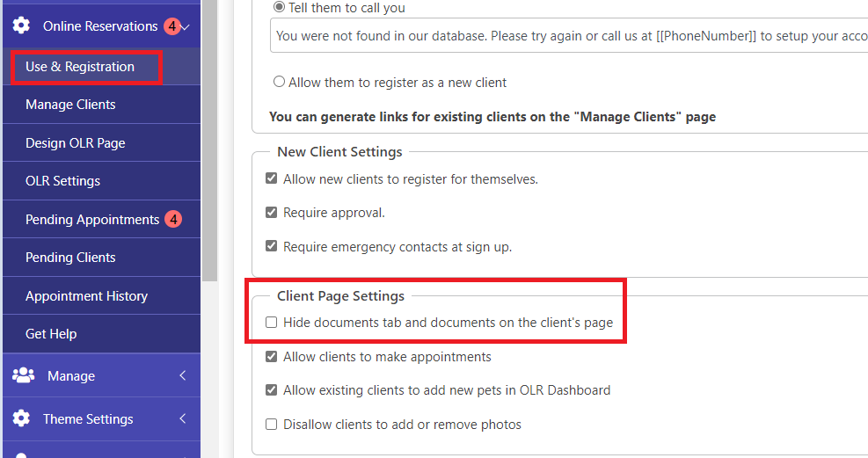Toggle Allow clients to make appointments

coord(271,357)
